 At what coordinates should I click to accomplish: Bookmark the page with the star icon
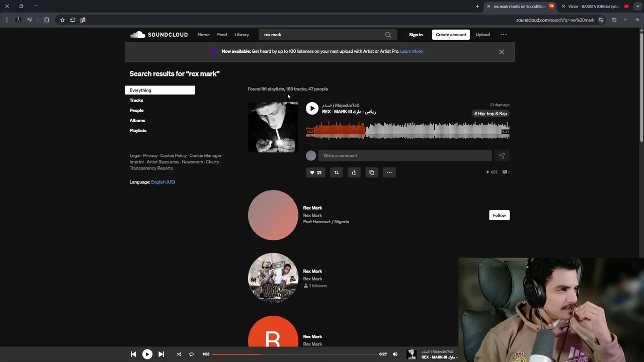[x=62, y=20]
